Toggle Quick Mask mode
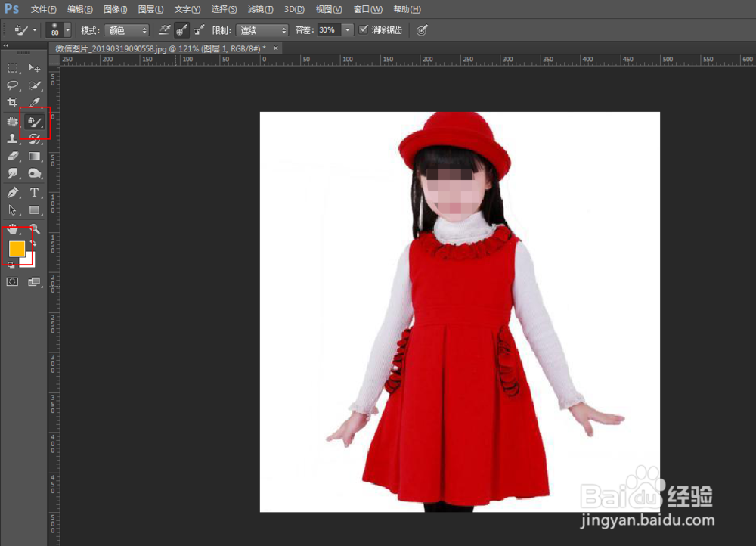The height and width of the screenshot is (546, 756). 13,281
